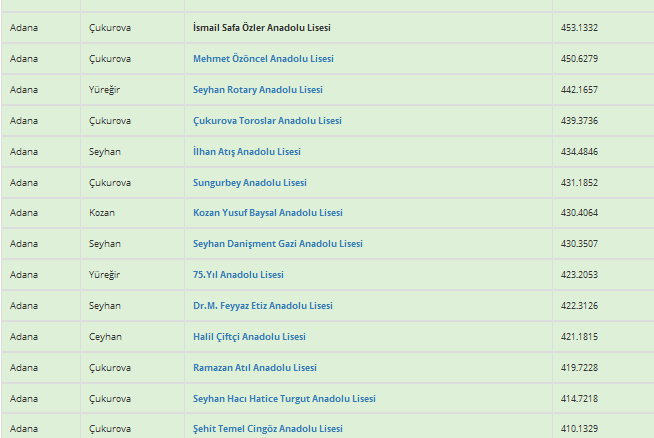
Task: Click the 453.1332 score cell
Action: (x=580, y=28)
